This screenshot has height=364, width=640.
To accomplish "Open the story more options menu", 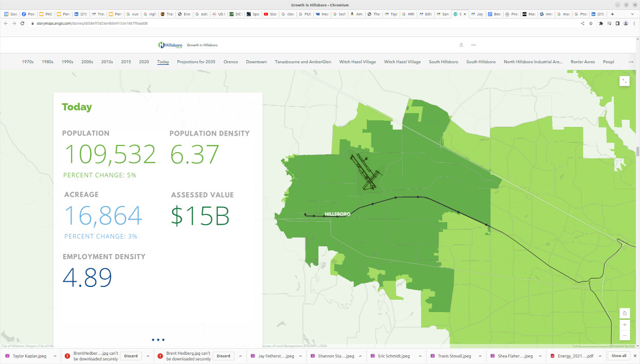I will pyautogui.click(x=473, y=45).
